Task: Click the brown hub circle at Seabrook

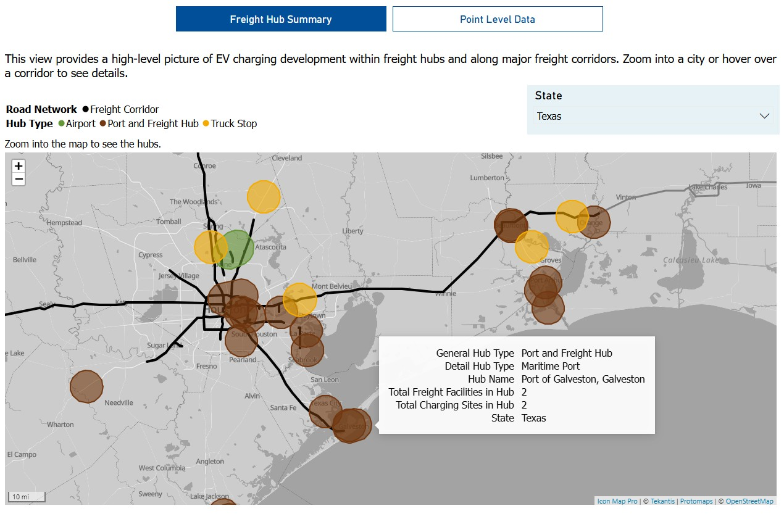Action: coord(307,350)
